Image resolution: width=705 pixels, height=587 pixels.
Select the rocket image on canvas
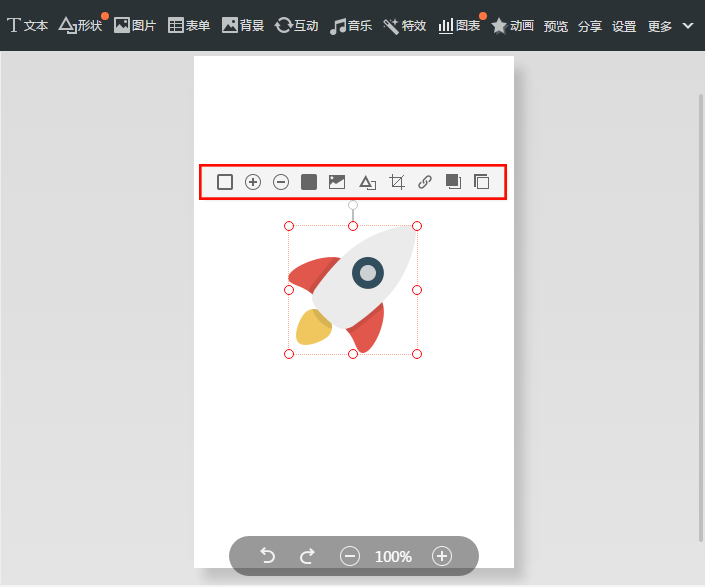[x=352, y=289]
